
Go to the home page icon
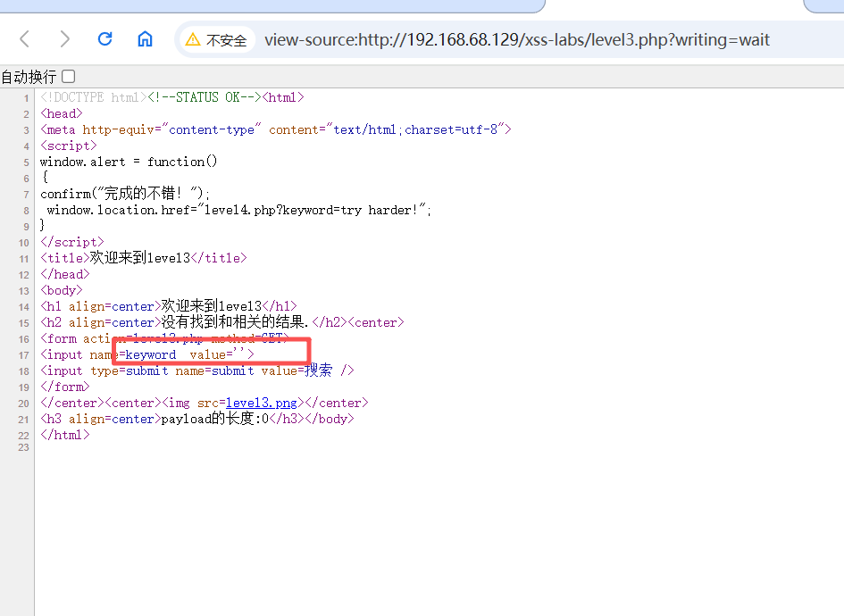click(x=146, y=38)
